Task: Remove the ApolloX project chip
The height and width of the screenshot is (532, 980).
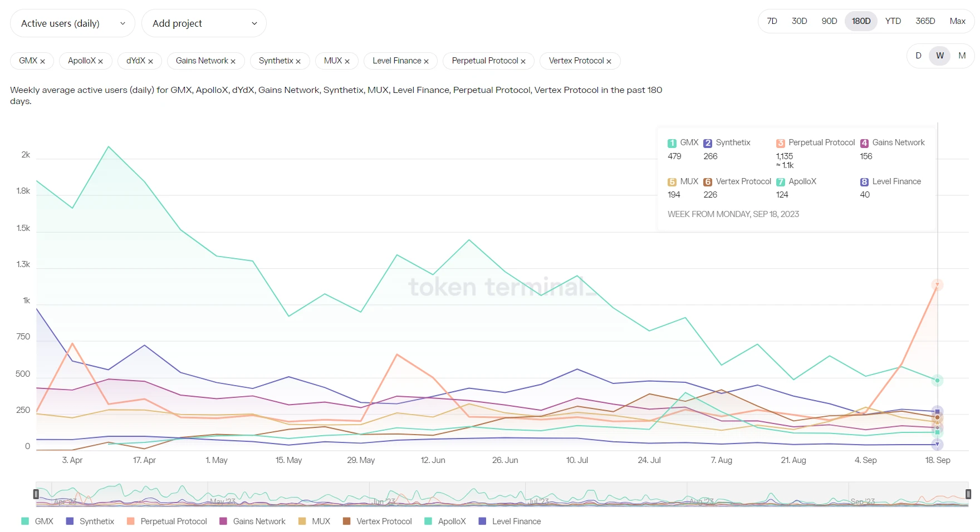Action: (100, 61)
